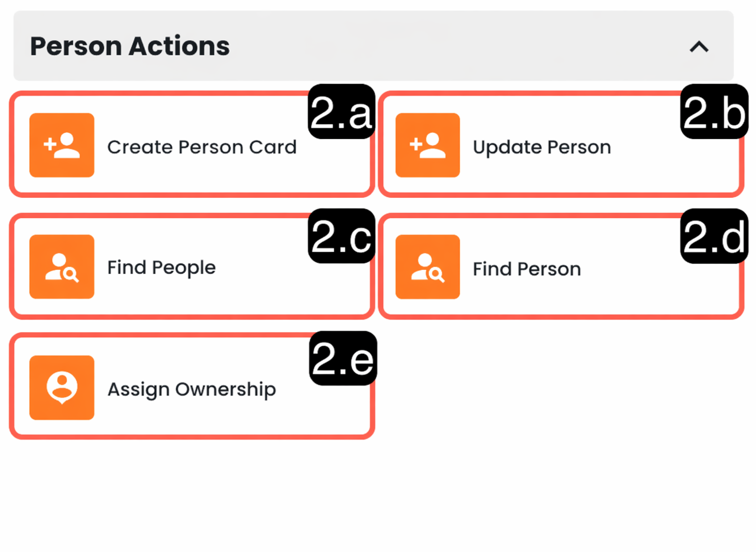The height and width of the screenshot is (552, 756).
Task: Click the Update Person add-user icon
Action: [x=428, y=145]
